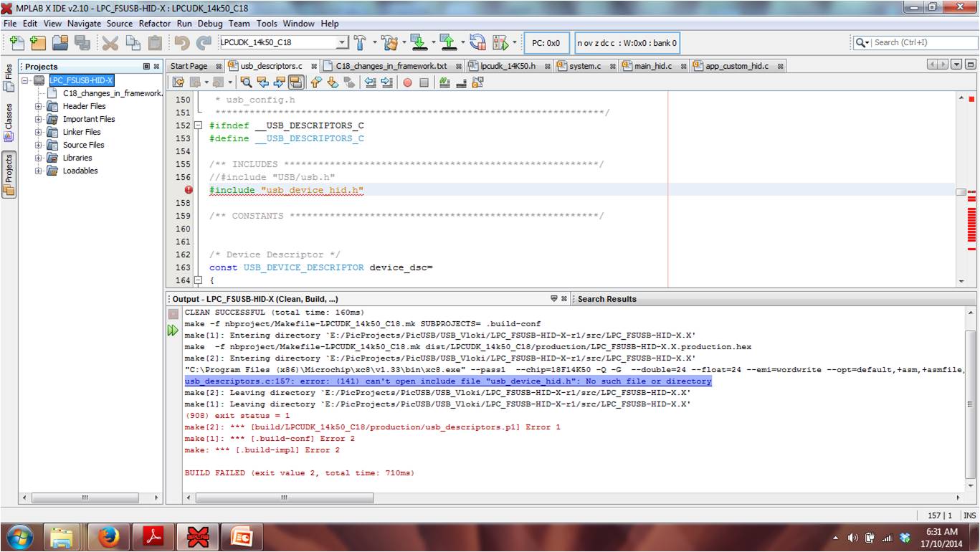This screenshot has width=980, height=552.
Task: Click the Find Next Occurrence arrow icon
Action: point(280,82)
